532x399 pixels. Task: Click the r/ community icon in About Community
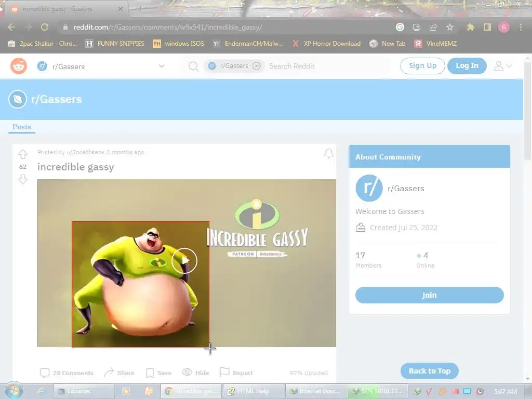[369, 188]
